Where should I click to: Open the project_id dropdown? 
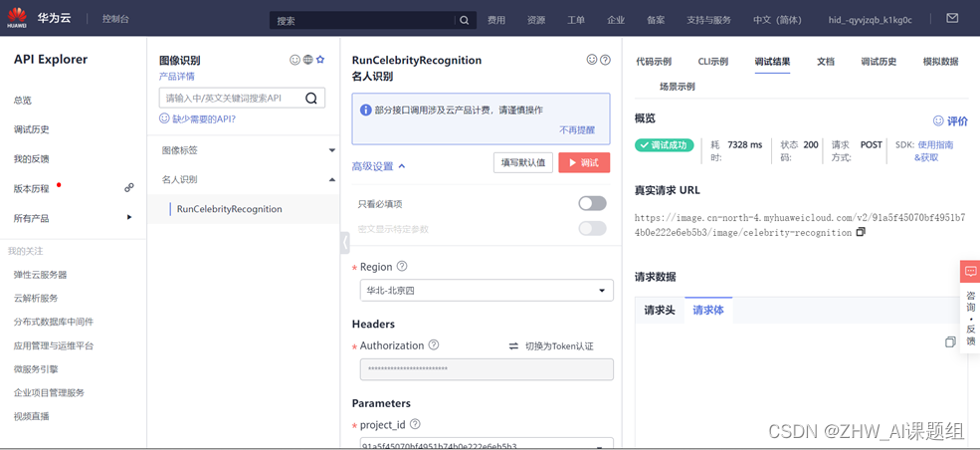(487, 444)
